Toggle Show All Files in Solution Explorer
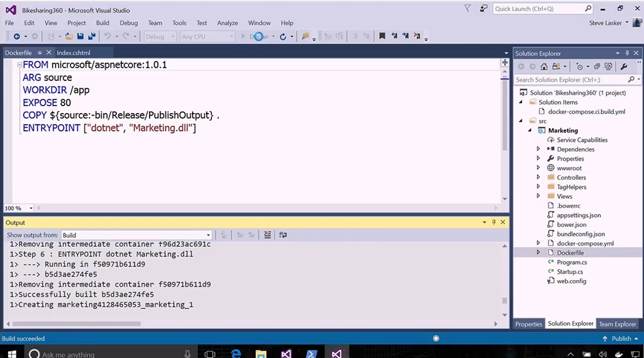The width and height of the screenshot is (644, 358). pos(608,67)
